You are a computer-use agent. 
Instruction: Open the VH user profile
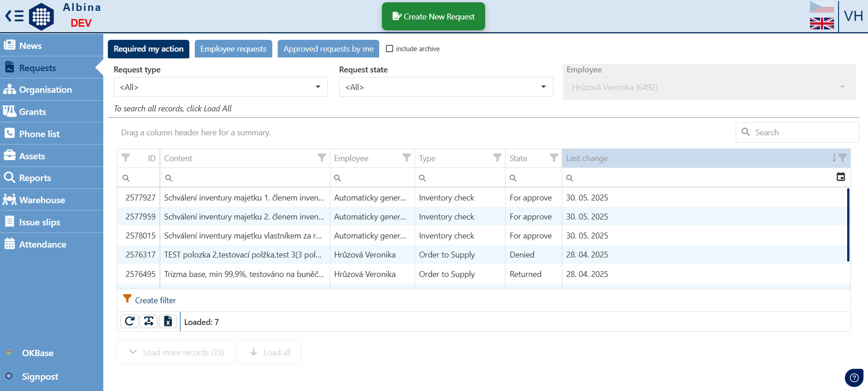click(x=853, y=16)
